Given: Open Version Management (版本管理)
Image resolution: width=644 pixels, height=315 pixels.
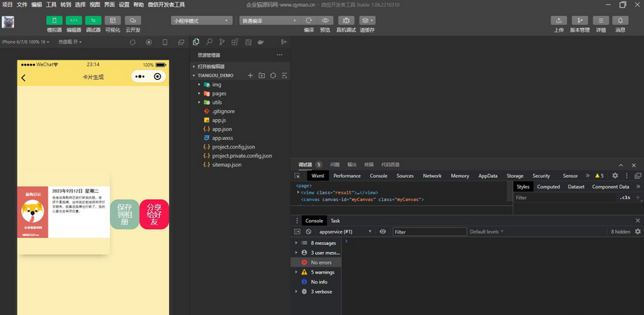Looking at the screenshot, I should tap(580, 20).
